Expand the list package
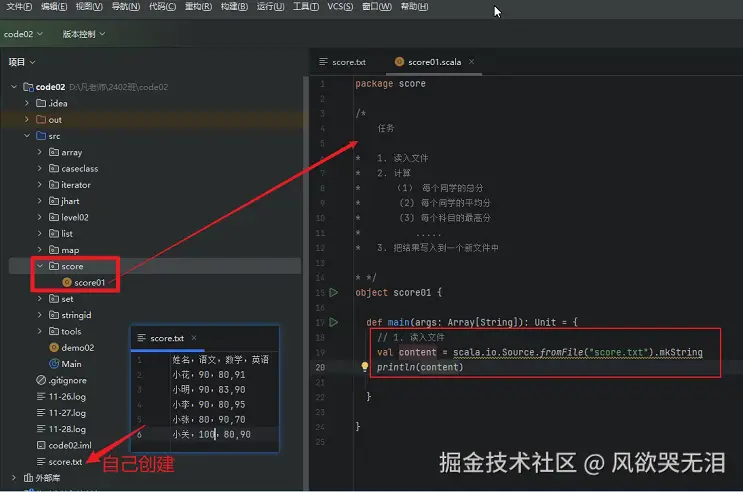Image resolution: width=743 pixels, height=492 pixels. (x=40, y=234)
